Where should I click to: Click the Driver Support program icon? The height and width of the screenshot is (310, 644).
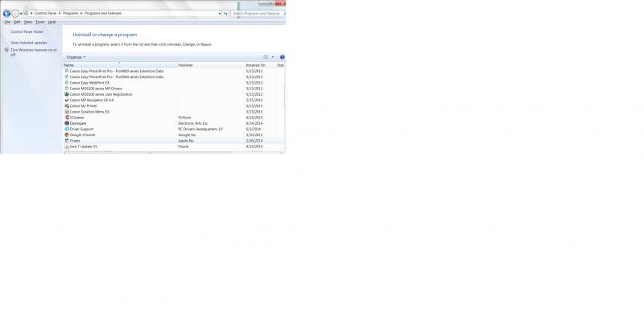point(67,129)
